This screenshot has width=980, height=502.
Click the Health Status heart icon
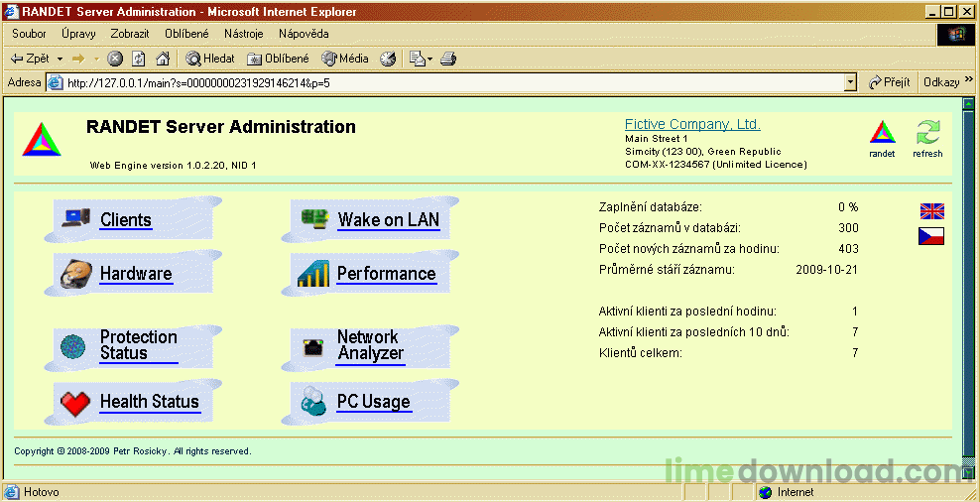point(75,403)
